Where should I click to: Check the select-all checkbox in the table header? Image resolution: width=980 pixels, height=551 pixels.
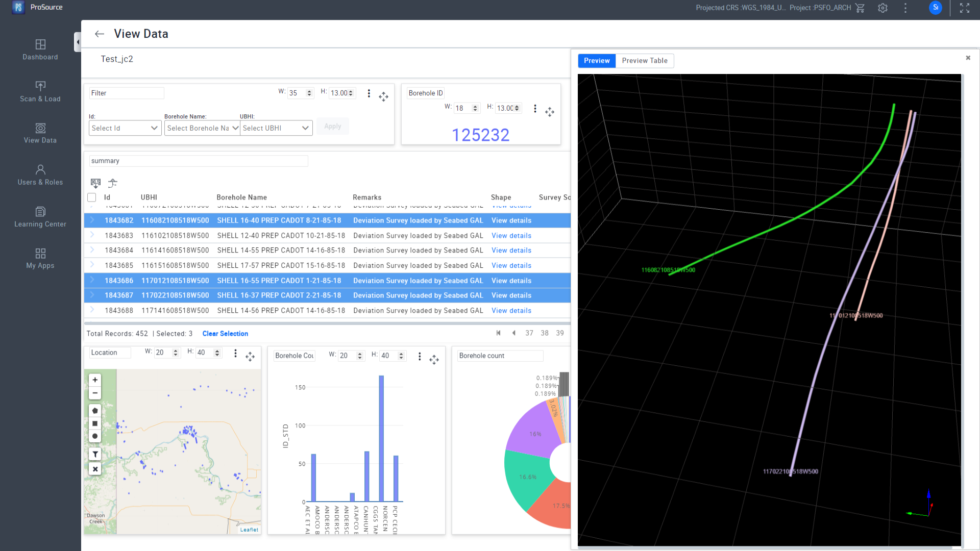click(x=91, y=197)
